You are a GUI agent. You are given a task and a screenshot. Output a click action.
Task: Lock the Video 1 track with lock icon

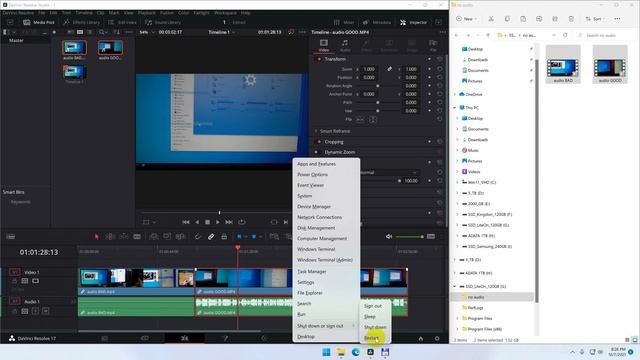(15, 281)
